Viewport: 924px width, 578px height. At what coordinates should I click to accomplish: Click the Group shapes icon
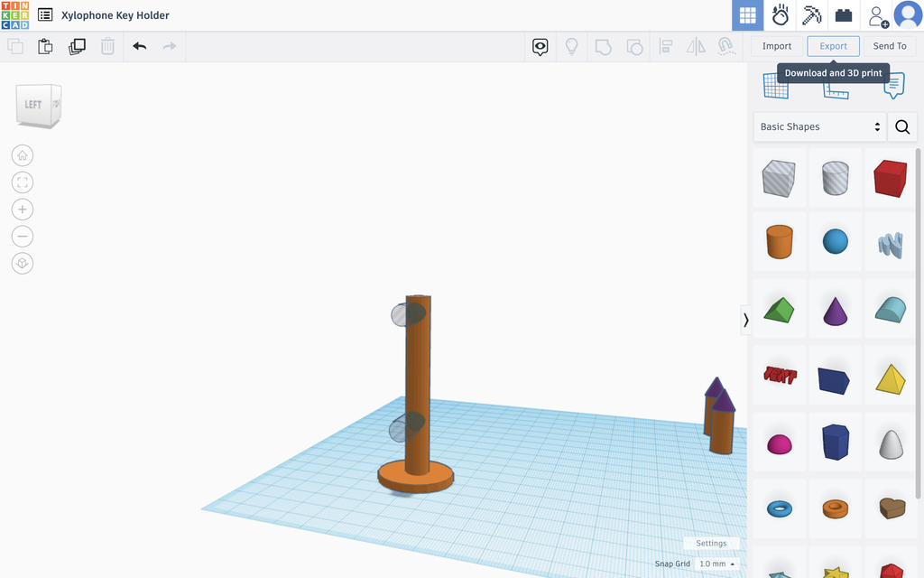coord(603,47)
